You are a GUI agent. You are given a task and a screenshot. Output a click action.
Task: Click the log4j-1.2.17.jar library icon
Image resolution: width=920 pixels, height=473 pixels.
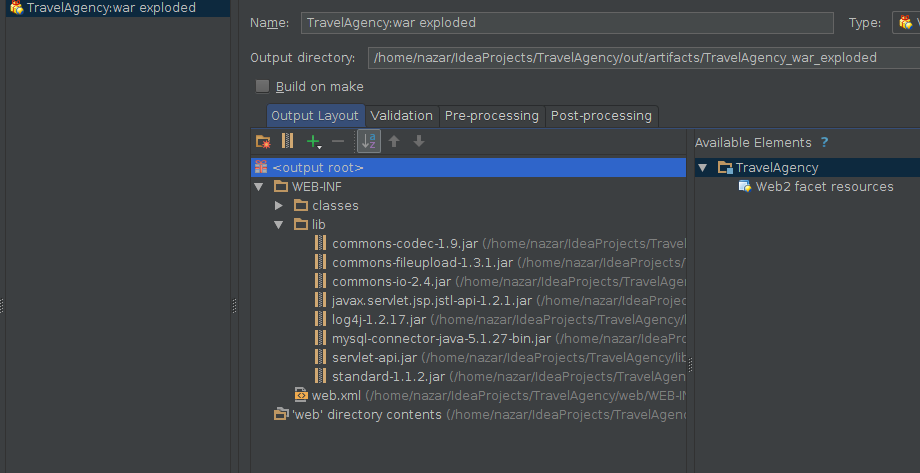click(x=320, y=319)
